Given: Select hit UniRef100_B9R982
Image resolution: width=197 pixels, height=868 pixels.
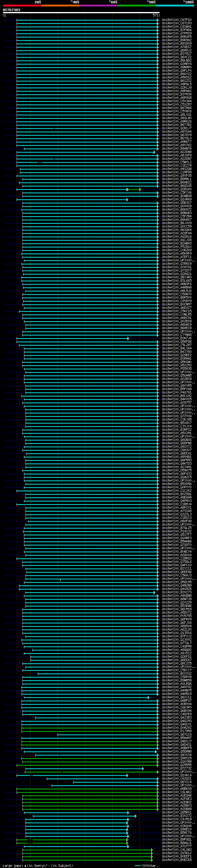Looking at the screenshot, I should (x=177, y=40).
